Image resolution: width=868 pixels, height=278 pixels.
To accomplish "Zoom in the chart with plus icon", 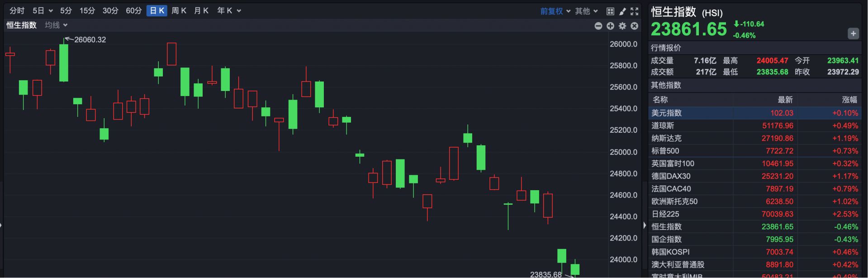I will (x=610, y=26).
